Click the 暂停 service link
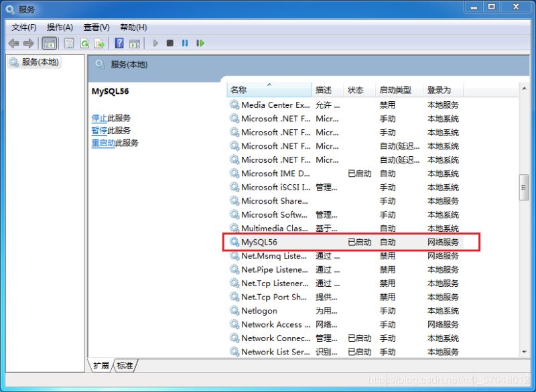 pos(99,131)
